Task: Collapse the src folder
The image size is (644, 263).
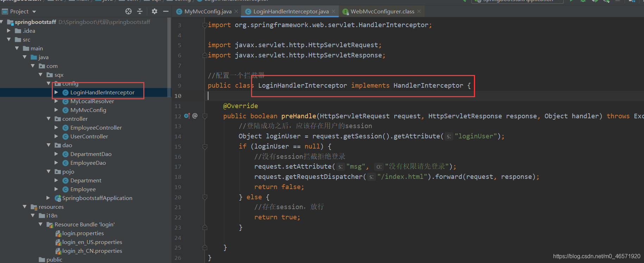Action: pyautogui.click(x=9, y=40)
